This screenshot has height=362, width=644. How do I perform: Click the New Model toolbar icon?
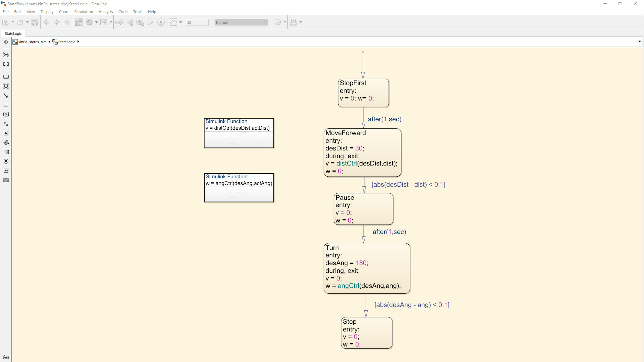coord(5,22)
